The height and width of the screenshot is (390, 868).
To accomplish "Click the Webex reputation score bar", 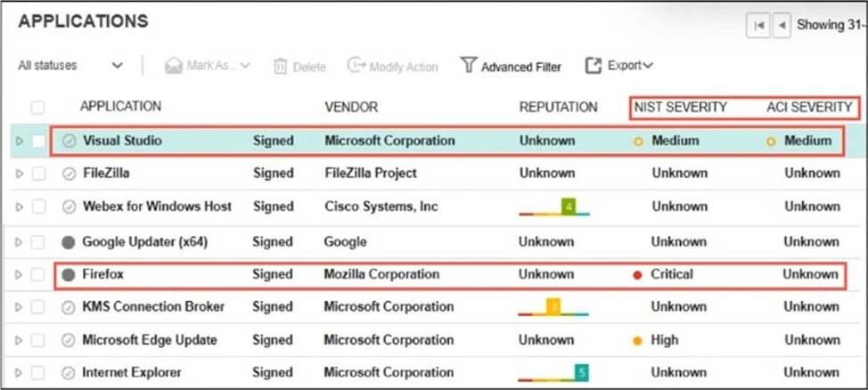I will pyautogui.click(x=553, y=208).
